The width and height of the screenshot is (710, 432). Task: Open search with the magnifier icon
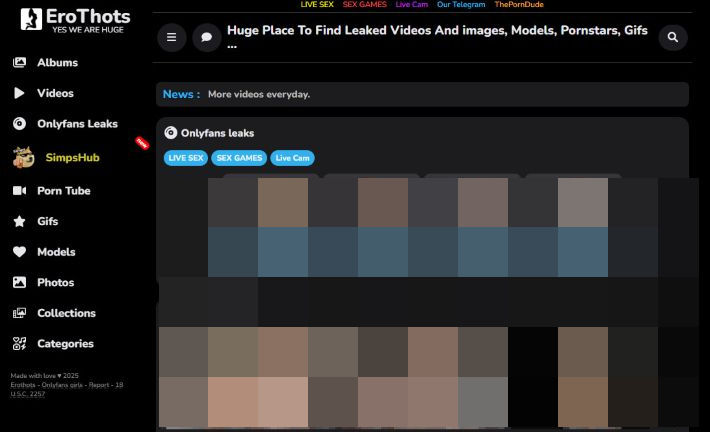(673, 37)
